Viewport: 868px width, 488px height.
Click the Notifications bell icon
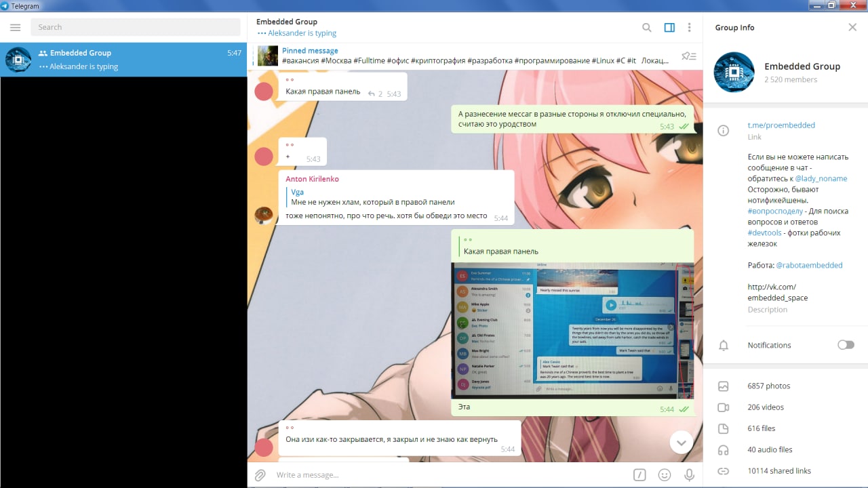[724, 346]
